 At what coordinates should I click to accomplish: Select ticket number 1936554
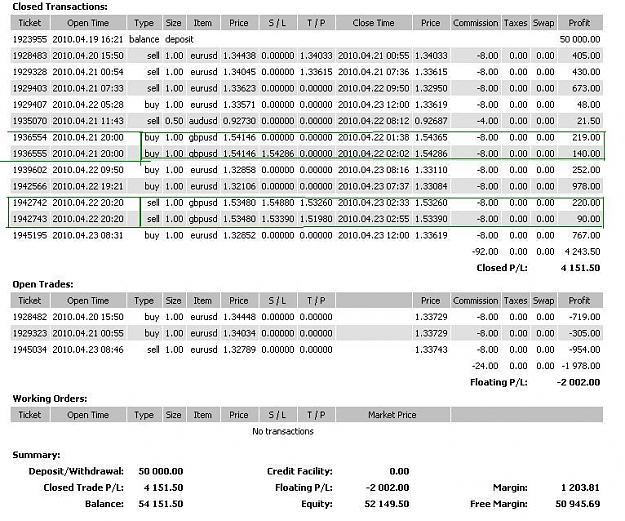(x=30, y=137)
